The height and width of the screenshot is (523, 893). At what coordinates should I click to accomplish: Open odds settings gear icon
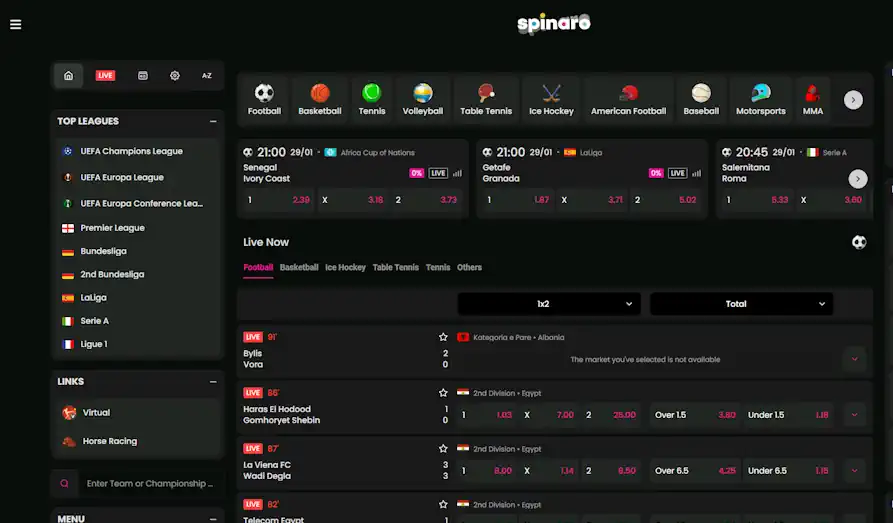pos(175,76)
